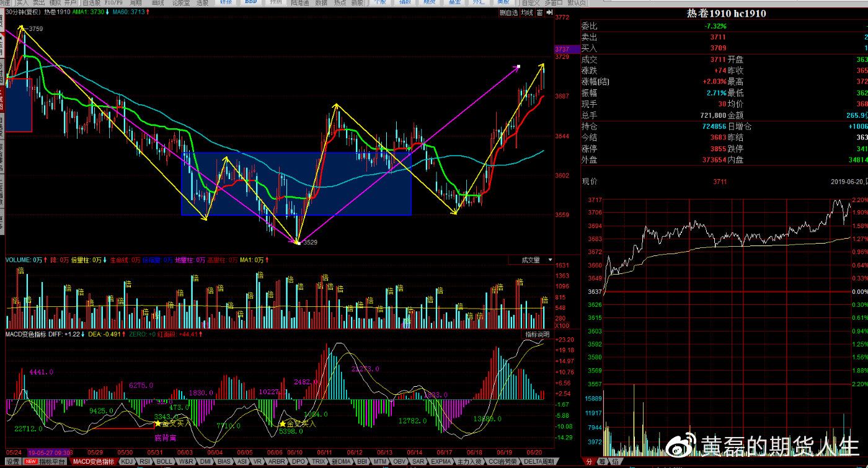Image resolution: width=868 pixels, height=468 pixels.
Task: Open the 周期 period menu in toolbar
Action: (x=136, y=2)
